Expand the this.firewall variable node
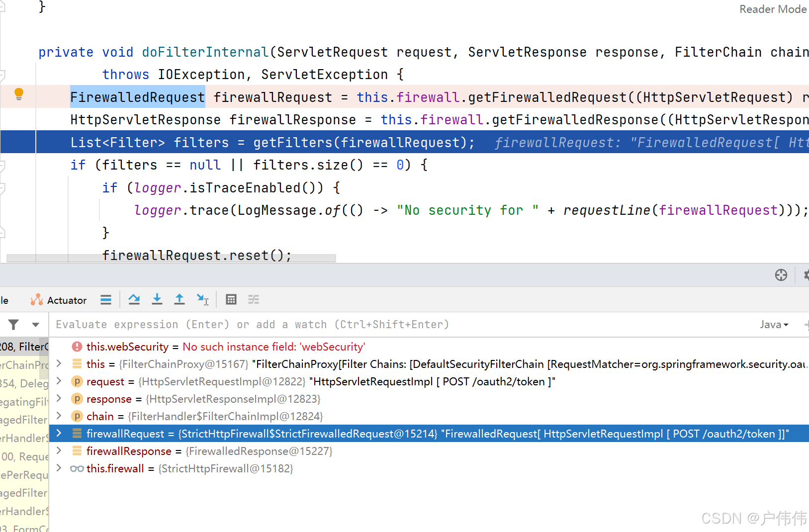The width and height of the screenshot is (809, 532). (59, 468)
